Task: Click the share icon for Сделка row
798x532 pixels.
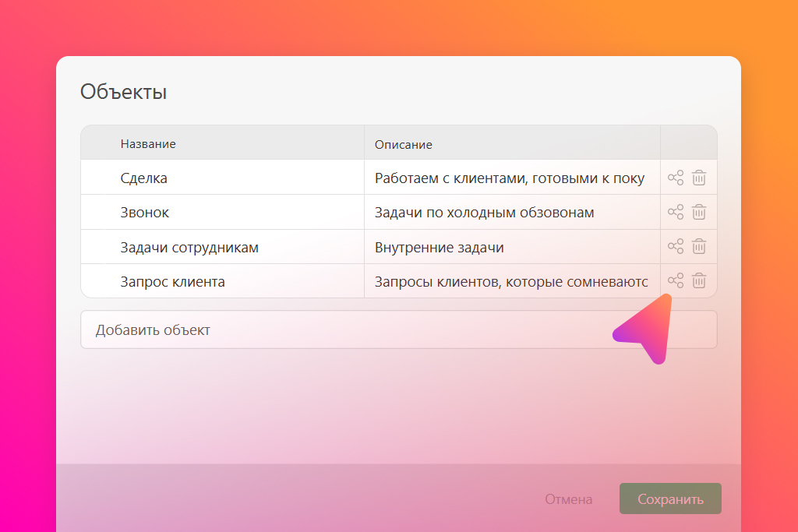Action: coord(676,178)
